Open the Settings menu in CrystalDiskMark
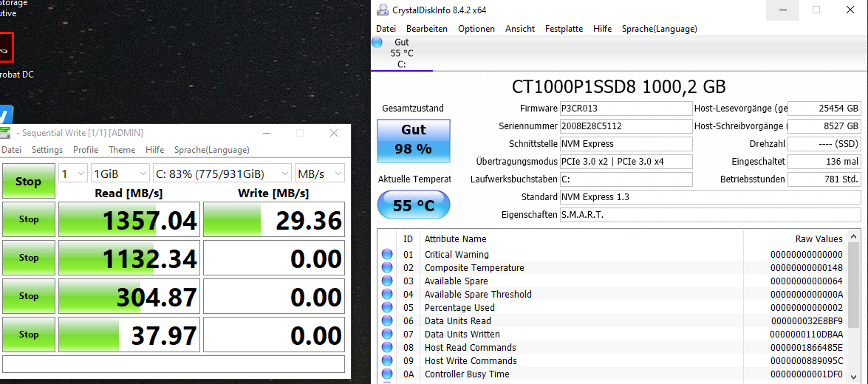Image resolution: width=868 pixels, height=384 pixels. click(x=47, y=150)
